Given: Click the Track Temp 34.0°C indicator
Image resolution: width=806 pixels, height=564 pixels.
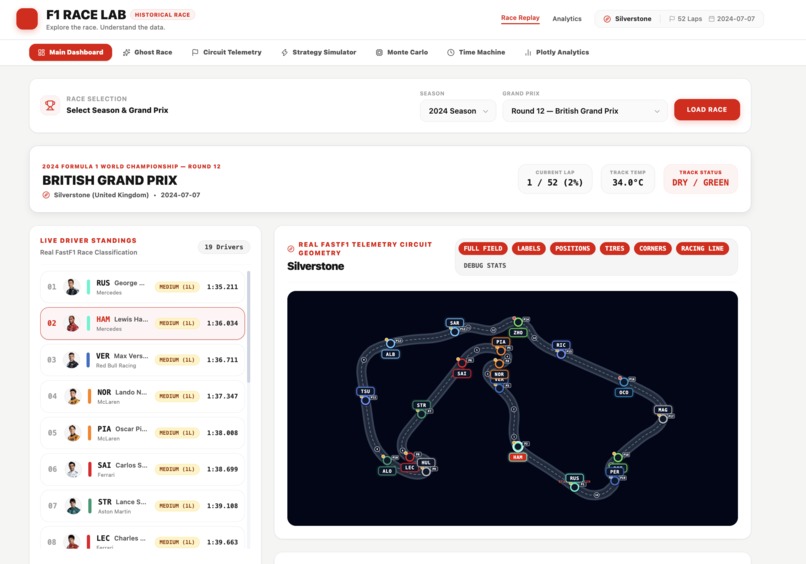Looking at the screenshot, I should coord(628,178).
